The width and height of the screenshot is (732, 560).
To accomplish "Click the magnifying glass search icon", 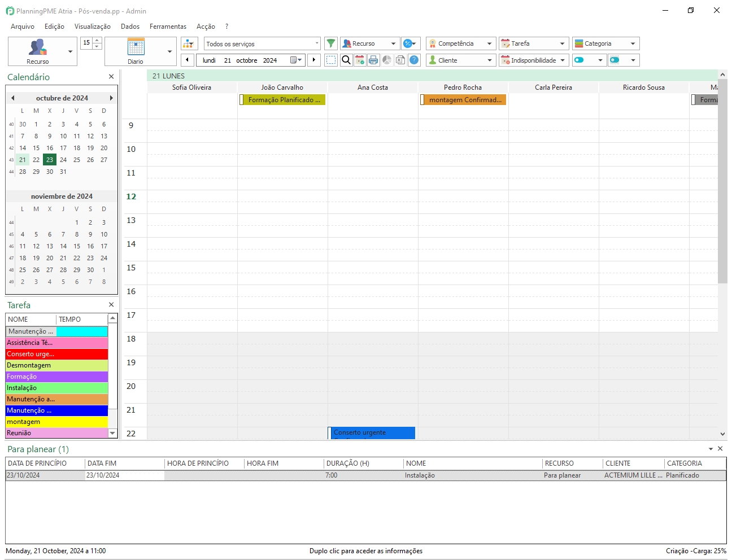I will (346, 60).
